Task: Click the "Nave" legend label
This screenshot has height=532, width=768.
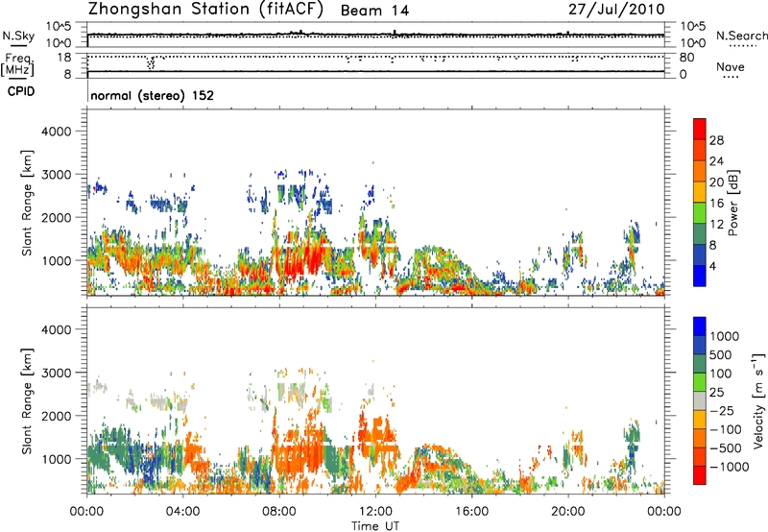Action: pyautogui.click(x=731, y=67)
